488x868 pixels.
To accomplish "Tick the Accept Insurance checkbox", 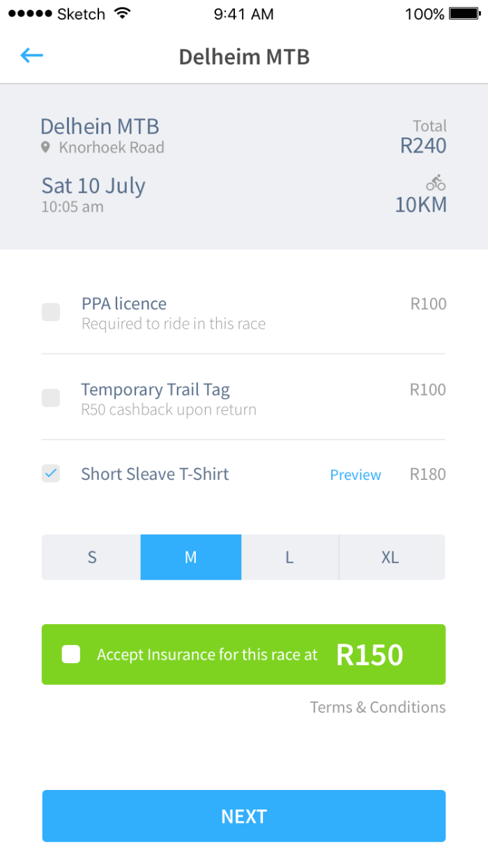I will 71,654.
